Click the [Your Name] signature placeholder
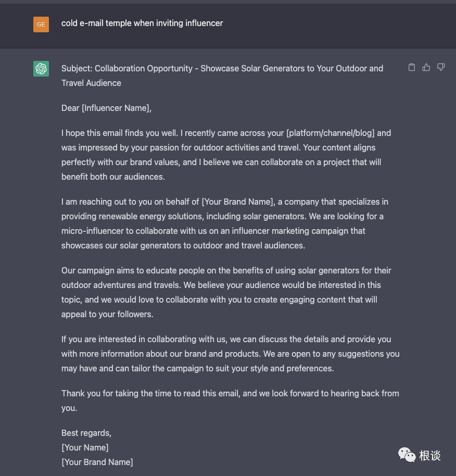456x476 pixels. [85, 448]
